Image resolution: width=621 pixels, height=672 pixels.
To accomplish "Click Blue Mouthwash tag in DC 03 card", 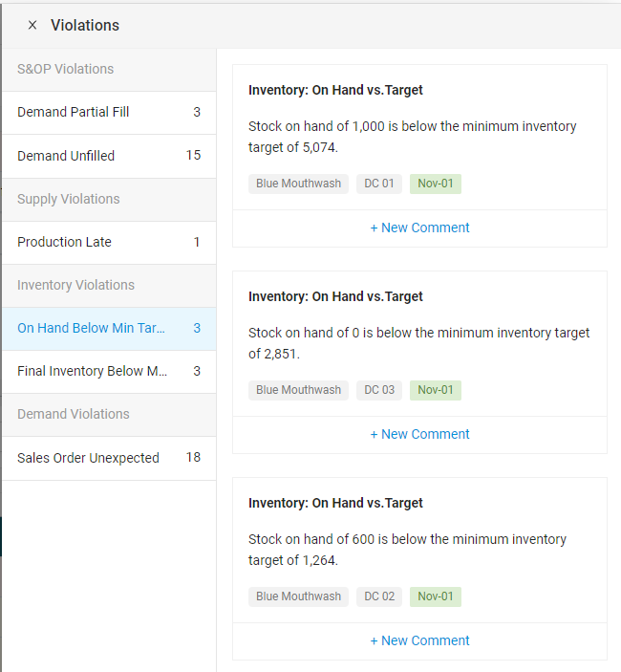I will coord(298,390).
